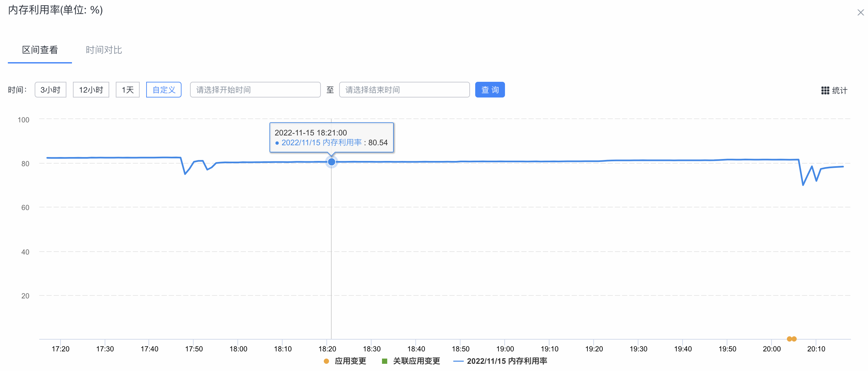Select the 自定义 time range

click(164, 90)
